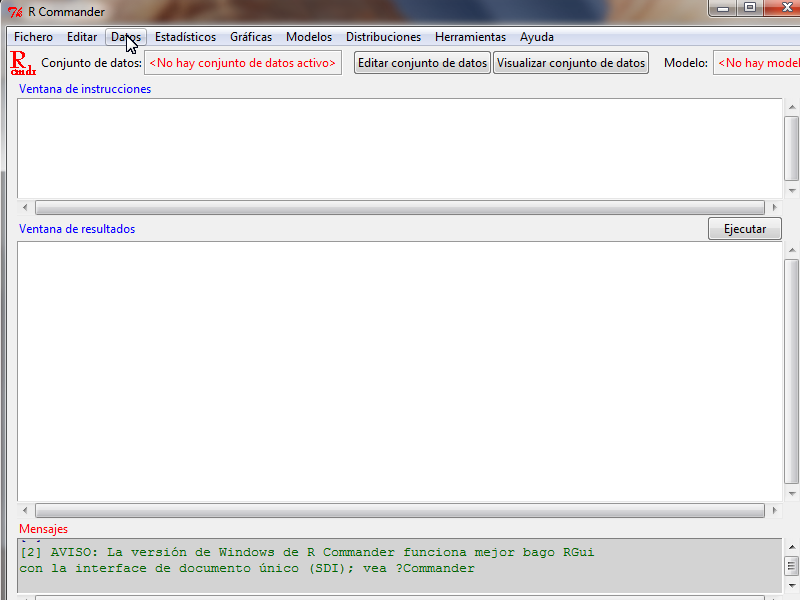
Task: Close the R Commander window
Action: (x=783, y=8)
